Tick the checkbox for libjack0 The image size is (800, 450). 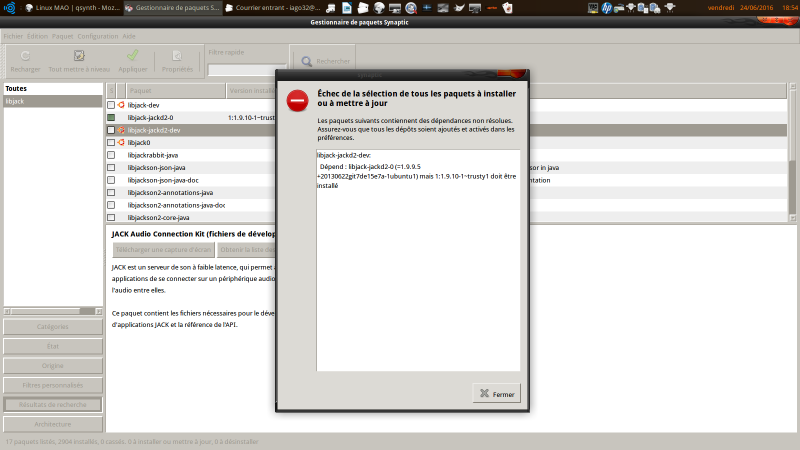111,143
